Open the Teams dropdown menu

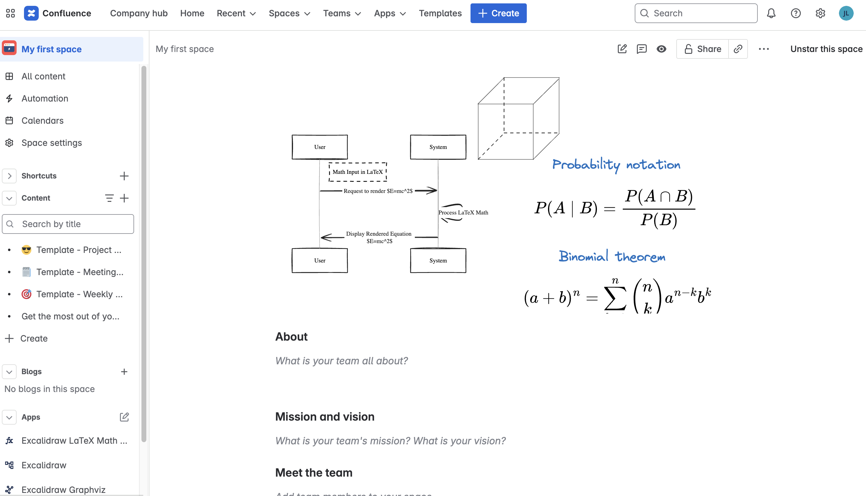click(342, 13)
